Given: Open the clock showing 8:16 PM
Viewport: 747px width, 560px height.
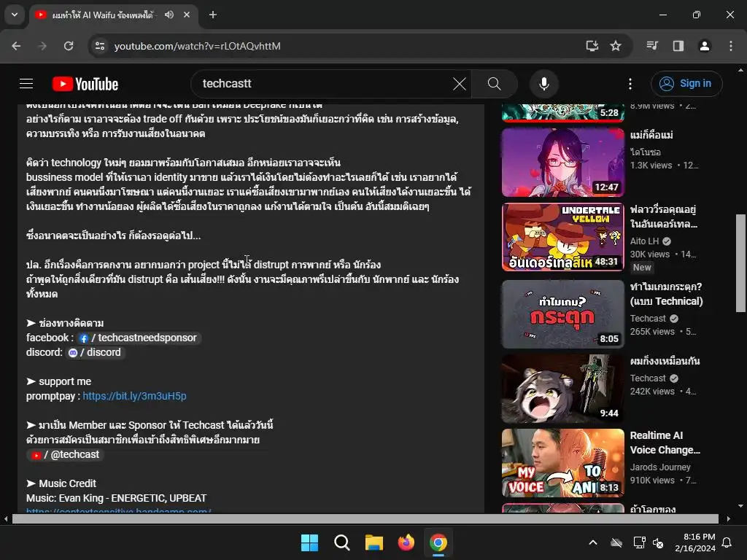Looking at the screenshot, I should tap(695, 542).
